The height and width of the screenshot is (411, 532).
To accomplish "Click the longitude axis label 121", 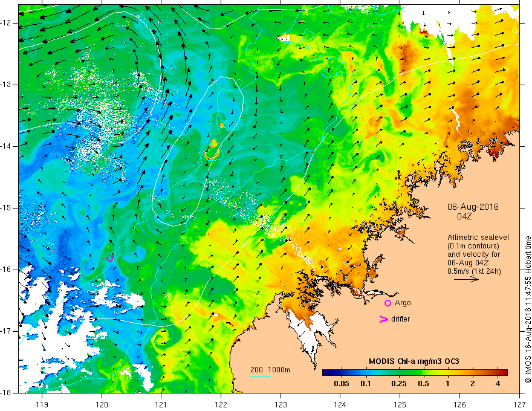I will point(161,404).
